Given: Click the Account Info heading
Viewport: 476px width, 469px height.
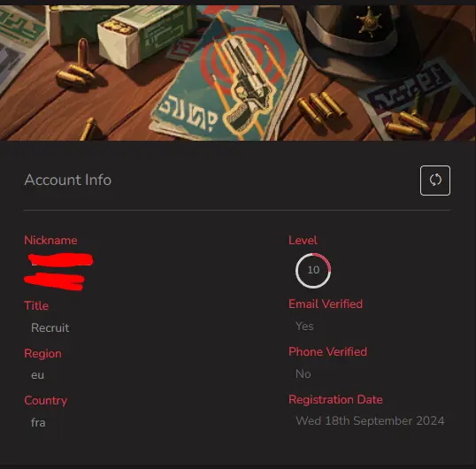Looking at the screenshot, I should (68, 180).
